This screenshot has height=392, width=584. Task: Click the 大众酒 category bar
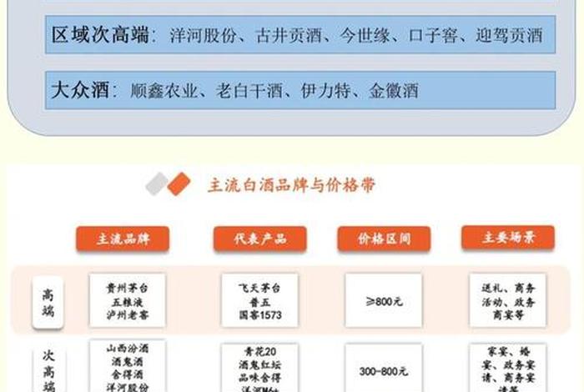tap(300, 90)
